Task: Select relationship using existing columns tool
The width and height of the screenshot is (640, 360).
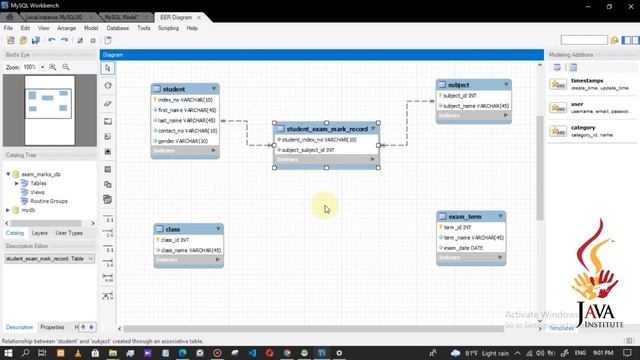Action: [x=108, y=296]
